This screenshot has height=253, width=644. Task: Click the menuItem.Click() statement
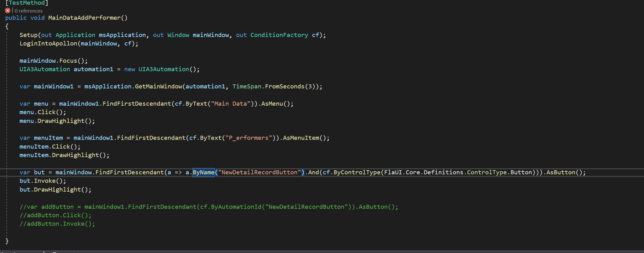tap(50, 147)
